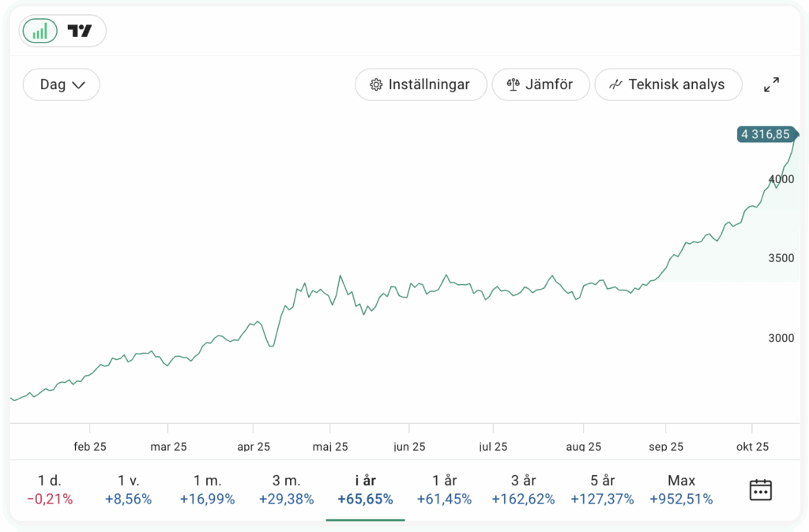Image resolution: width=809 pixels, height=532 pixels.
Task: Show the 5 år history
Action: (x=602, y=489)
